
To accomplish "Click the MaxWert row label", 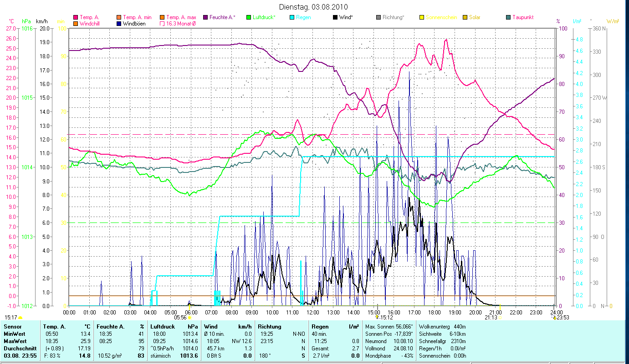I will (x=15, y=341).
